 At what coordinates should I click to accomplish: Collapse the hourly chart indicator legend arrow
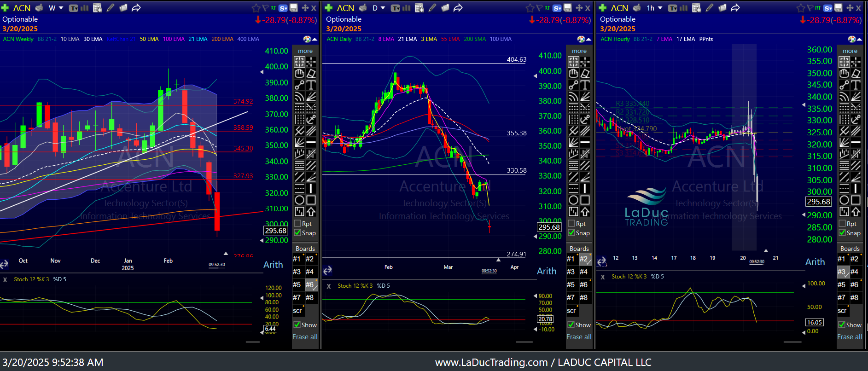(859, 39)
